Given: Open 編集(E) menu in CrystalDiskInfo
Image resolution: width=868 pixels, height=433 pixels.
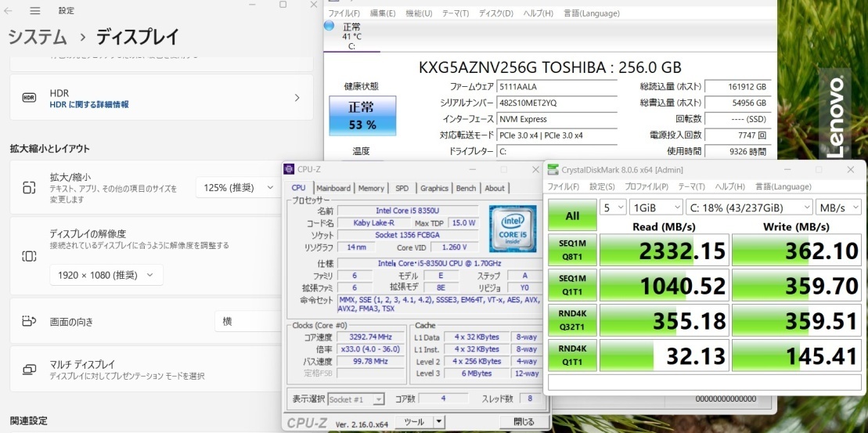Looking at the screenshot, I should pos(383,13).
